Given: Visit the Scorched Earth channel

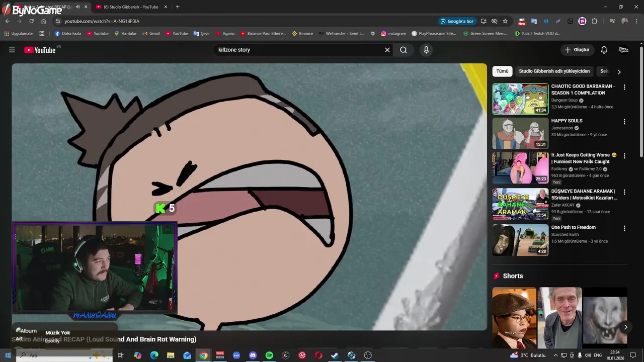Looking at the screenshot, I should [565, 235].
